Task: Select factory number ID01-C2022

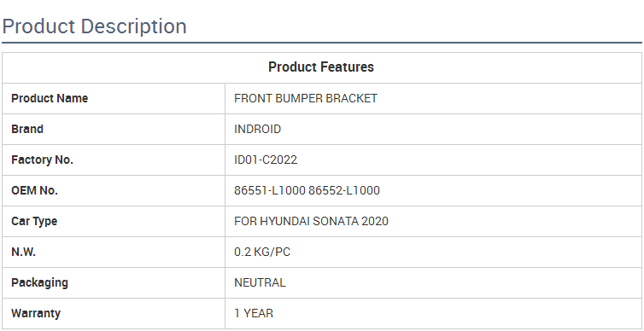Action: point(266,160)
